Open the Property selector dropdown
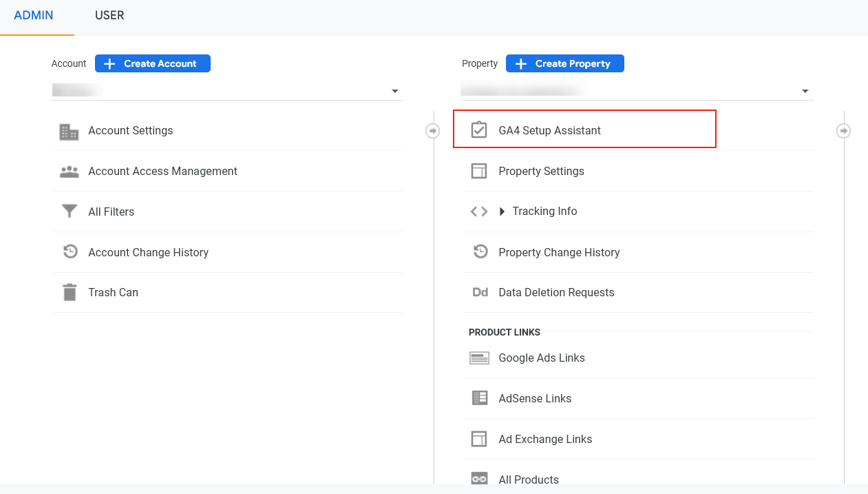The height and width of the screenshot is (494, 868). [x=805, y=90]
